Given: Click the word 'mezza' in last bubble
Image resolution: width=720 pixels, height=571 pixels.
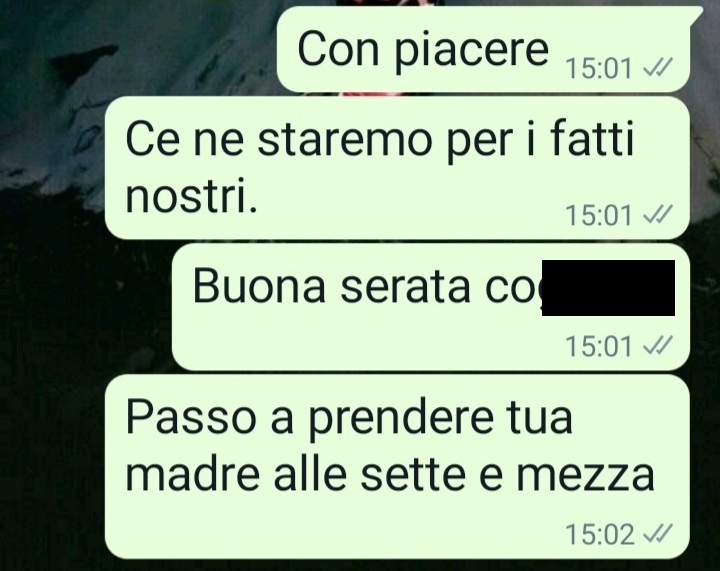Looking at the screenshot, I should 585,475.
